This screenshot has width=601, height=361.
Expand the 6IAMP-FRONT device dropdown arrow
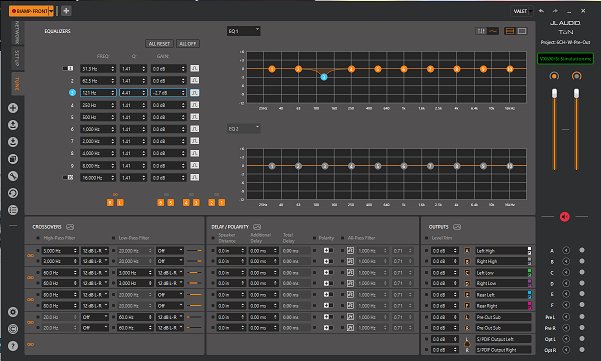[51, 11]
